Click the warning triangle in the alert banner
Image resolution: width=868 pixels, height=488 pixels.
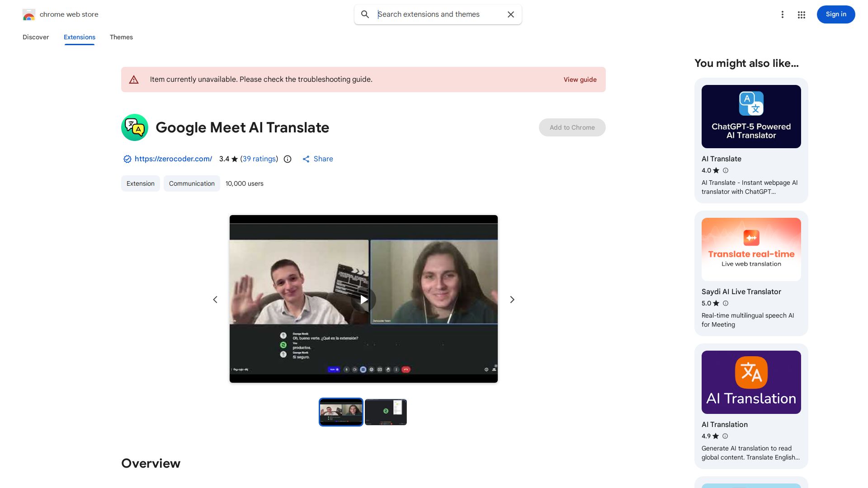pos(134,79)
